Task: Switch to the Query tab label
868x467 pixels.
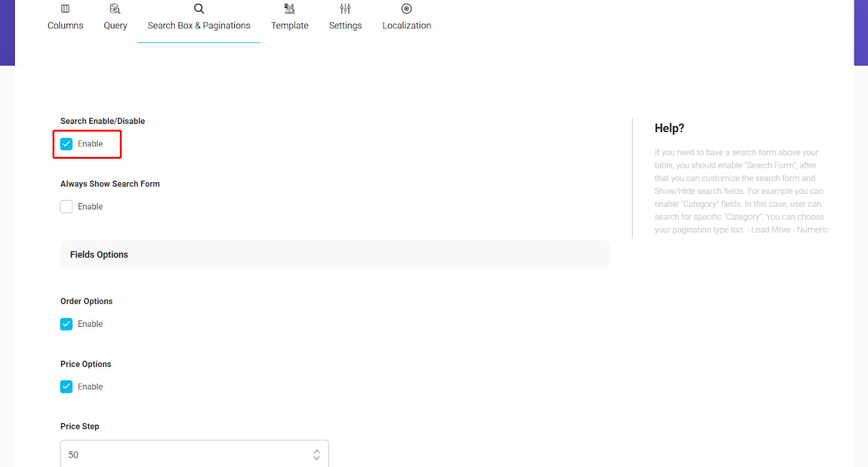Action: pos(116,26)
